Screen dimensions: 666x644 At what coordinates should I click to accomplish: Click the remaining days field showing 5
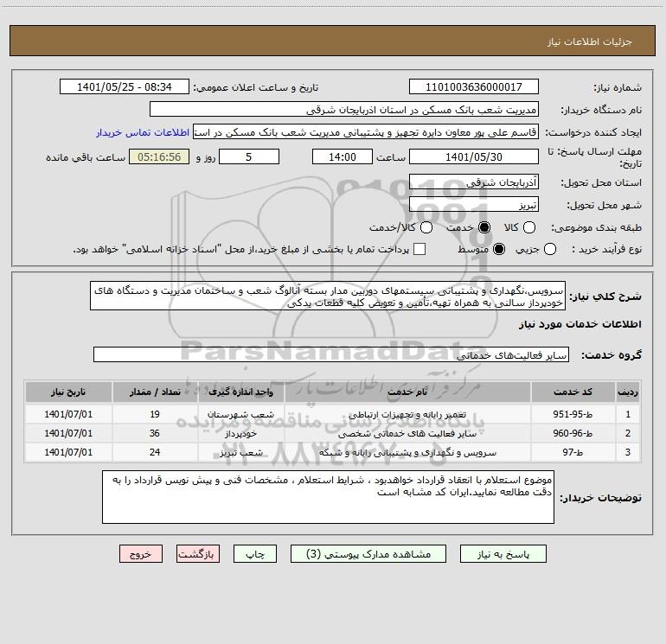(x=249, y=156)
